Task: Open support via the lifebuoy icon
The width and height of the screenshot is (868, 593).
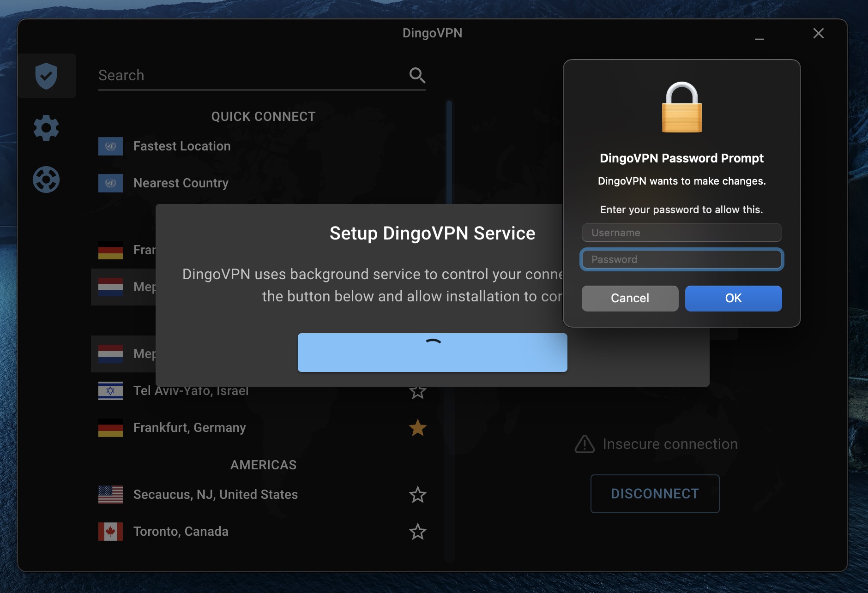Action: pos(46,180)
